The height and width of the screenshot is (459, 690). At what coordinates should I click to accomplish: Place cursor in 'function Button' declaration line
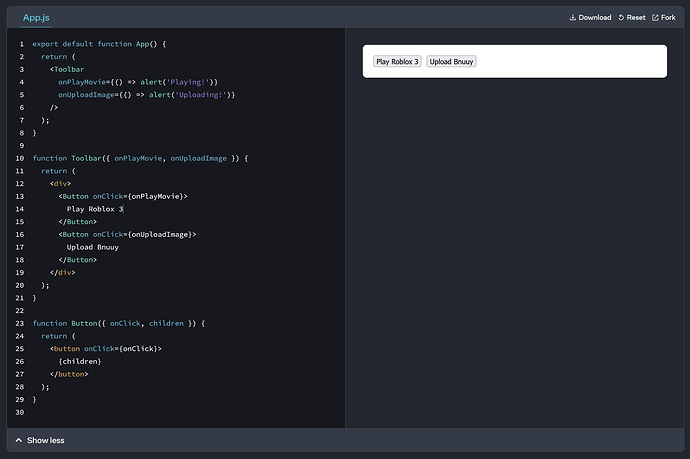pos(118,323)
